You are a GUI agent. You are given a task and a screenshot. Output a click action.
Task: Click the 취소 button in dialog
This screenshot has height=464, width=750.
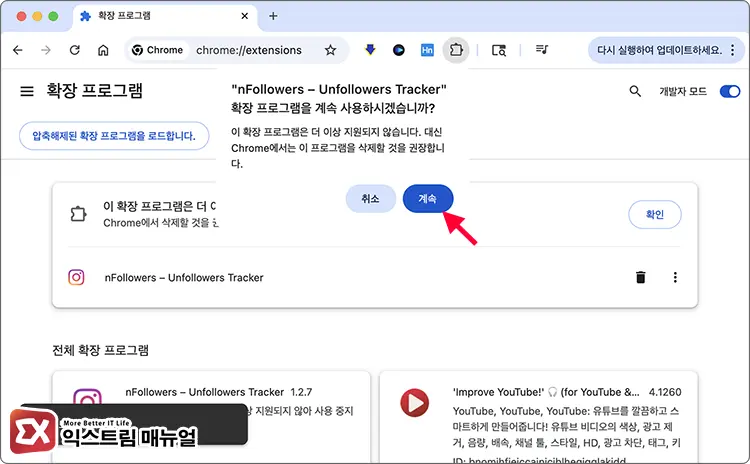(371, 199)
